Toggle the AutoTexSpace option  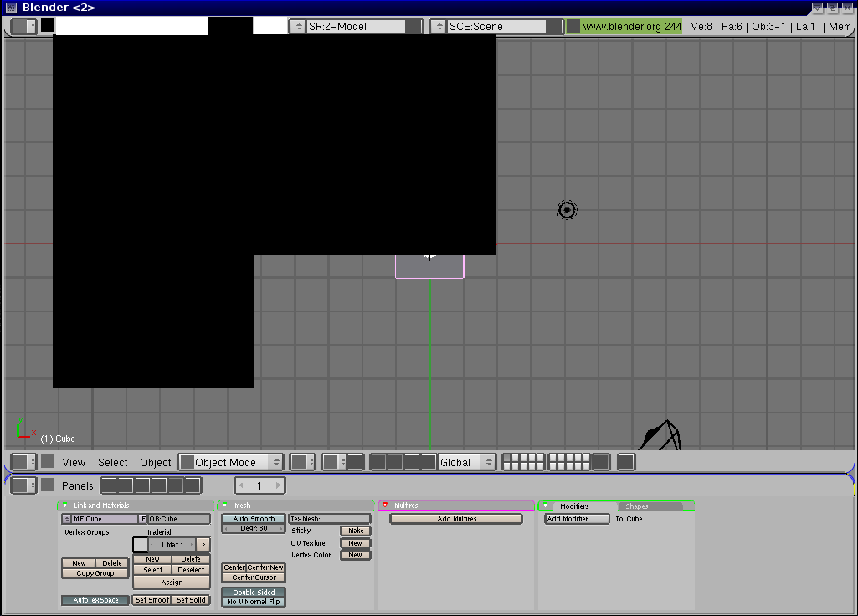pos(95,600)
